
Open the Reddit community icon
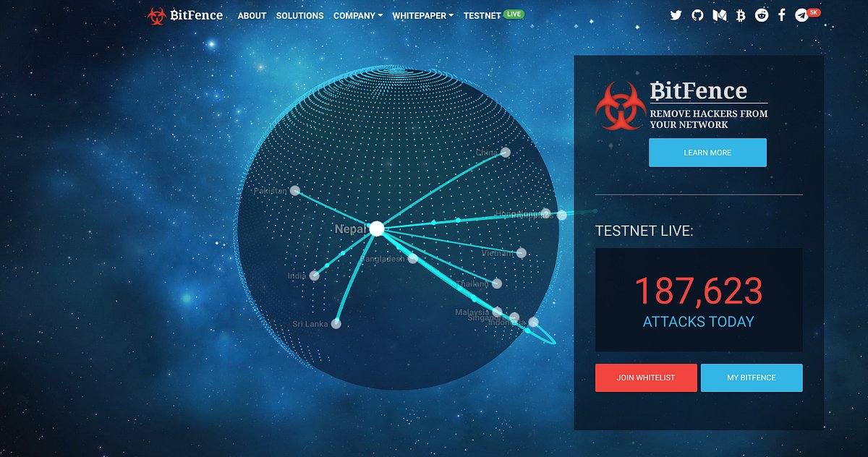pyautogui.click(x=760, y=14)
